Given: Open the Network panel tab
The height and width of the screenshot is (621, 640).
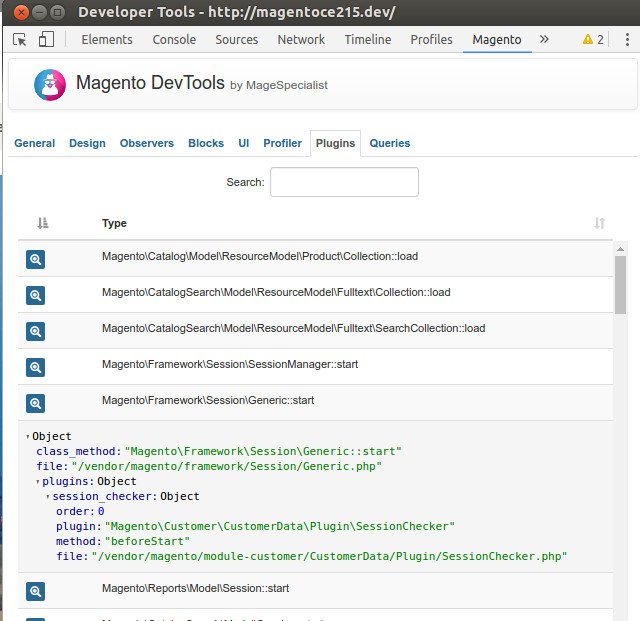Looking at the screenshot, I should coord(301,40).
